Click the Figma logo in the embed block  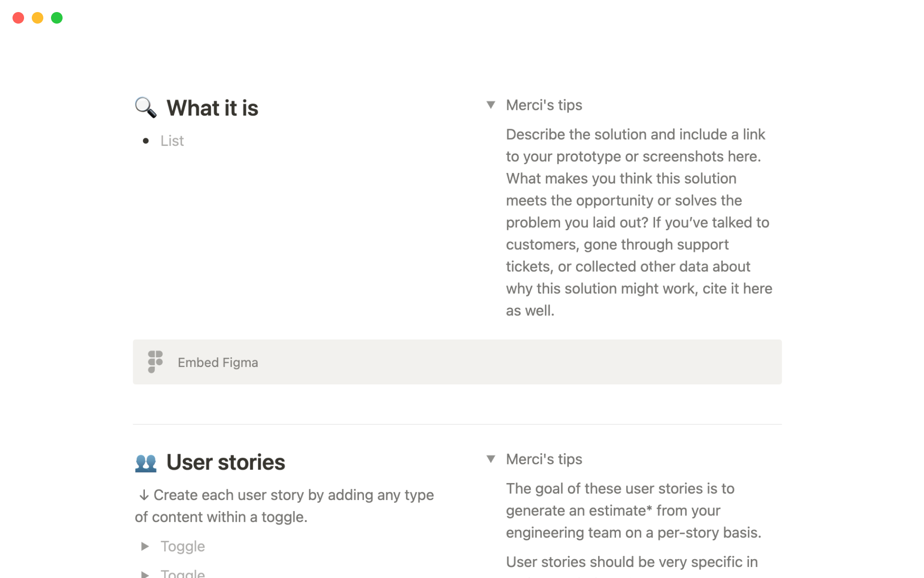155,362
